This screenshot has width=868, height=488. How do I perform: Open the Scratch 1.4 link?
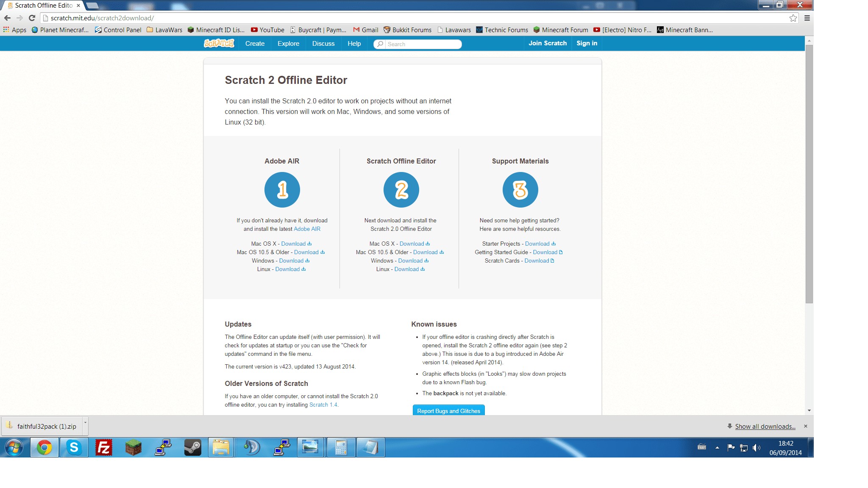(x=323, y=405)
